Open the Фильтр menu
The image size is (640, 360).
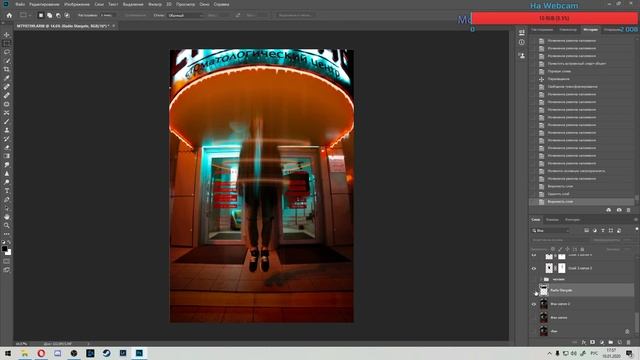pyautogui.click(x=155, y=4)
